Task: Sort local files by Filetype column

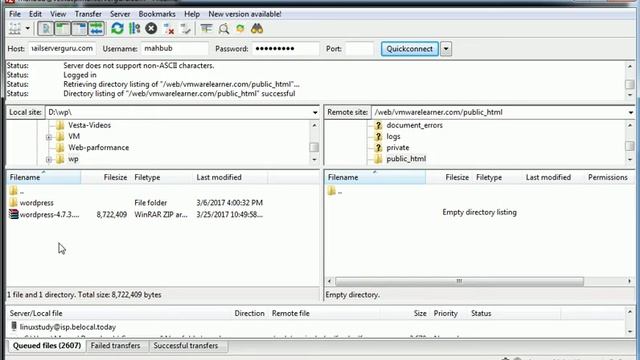Action: (x=162, y=178)
